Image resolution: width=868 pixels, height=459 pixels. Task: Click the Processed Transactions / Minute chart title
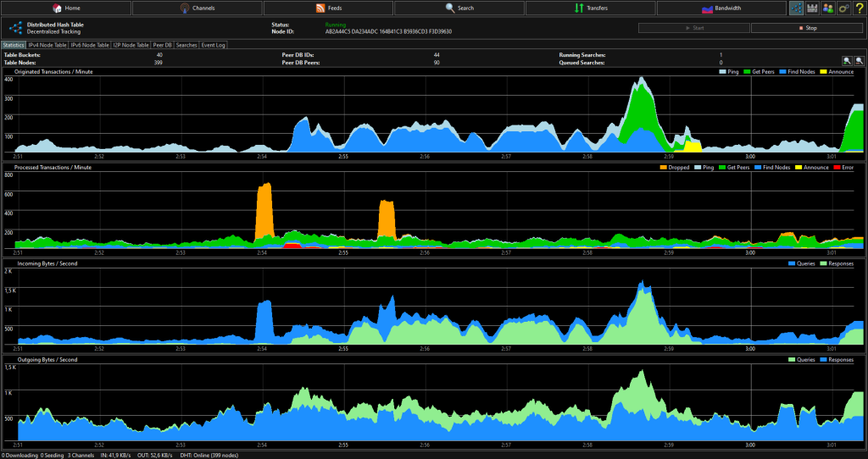53,168
